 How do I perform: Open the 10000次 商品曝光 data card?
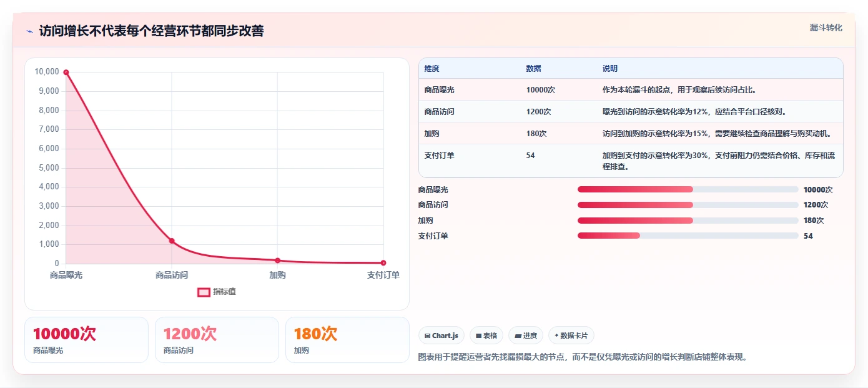(x=87, y=340)
